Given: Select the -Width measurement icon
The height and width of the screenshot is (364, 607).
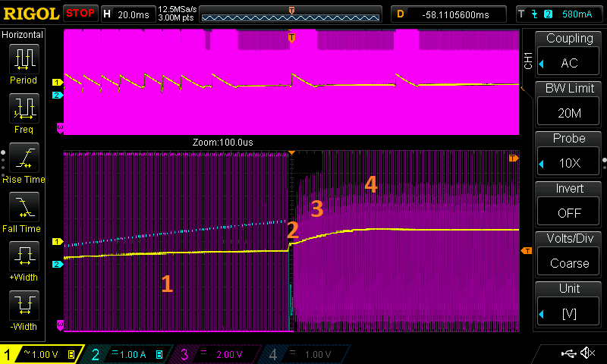Looking at the screenshot, I should click(x=24, y=305).
